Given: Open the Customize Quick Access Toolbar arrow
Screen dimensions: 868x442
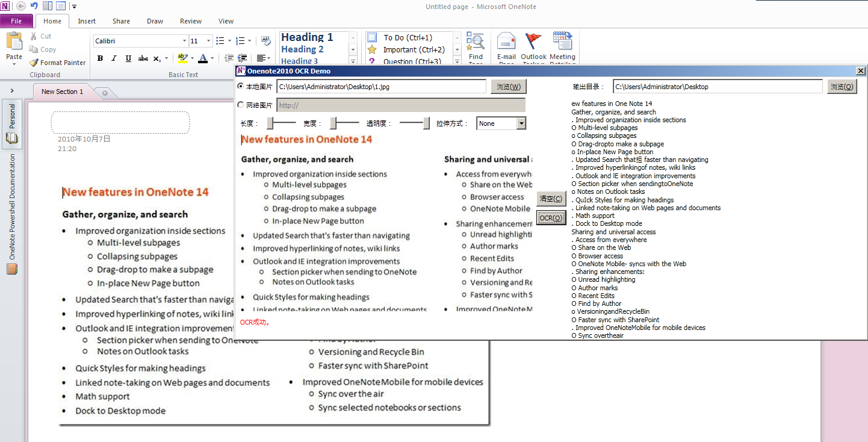Looking at the screenshot, I should pyautogui.click(x=74, y=7).
